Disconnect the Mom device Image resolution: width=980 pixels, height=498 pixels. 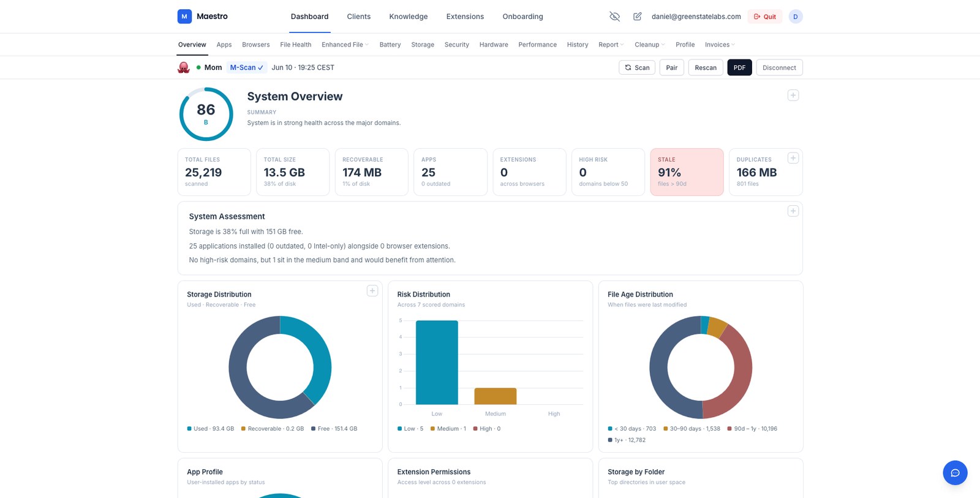(x=779, y=67)
